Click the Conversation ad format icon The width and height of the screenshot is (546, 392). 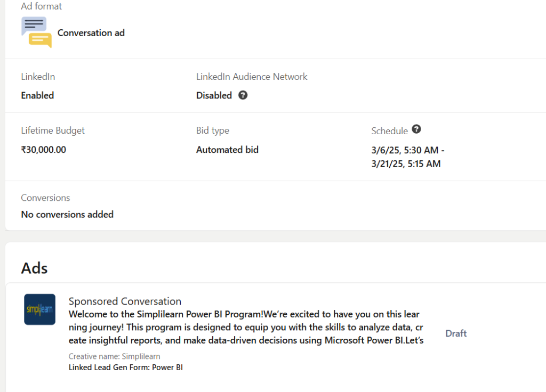(x=37, y=32)
